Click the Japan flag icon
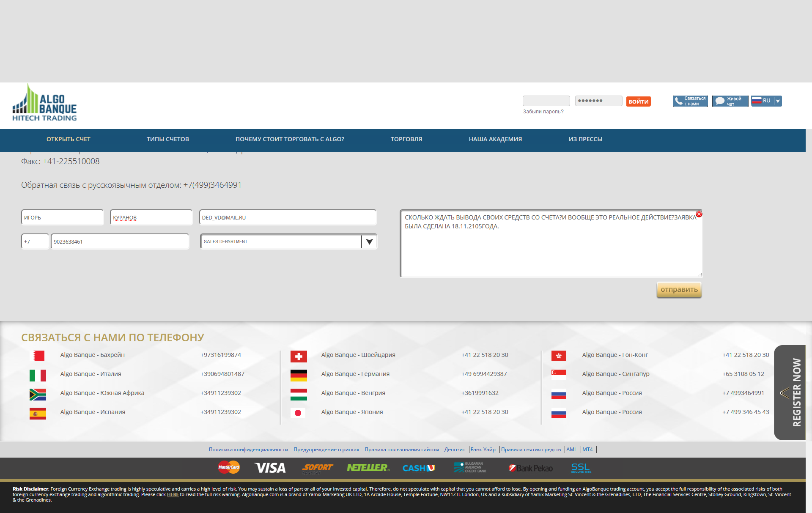This screenshot has height=513, width=812. pos(299,413)
